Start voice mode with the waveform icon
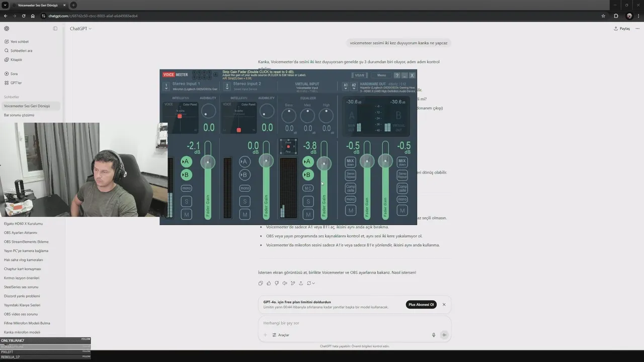Viewport: 644px width, 362px height. [444, 335]
